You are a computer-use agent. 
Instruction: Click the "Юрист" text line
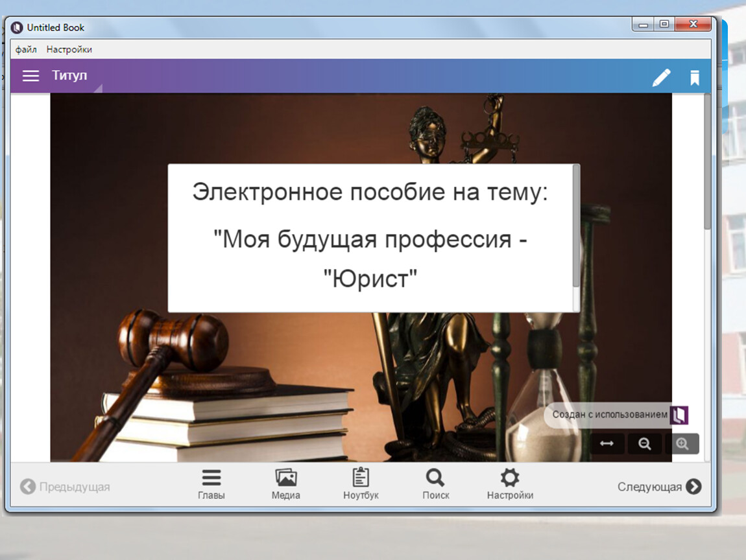point(370,279)
